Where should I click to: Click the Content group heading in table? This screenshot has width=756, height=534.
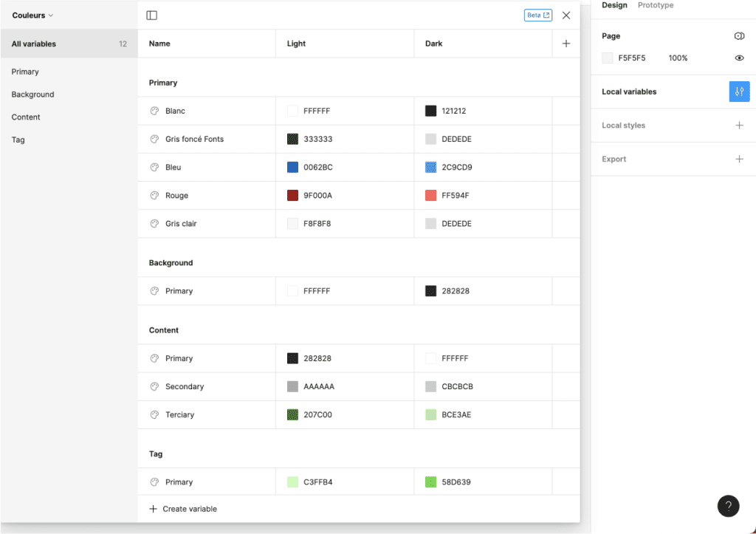coord(163,330)
